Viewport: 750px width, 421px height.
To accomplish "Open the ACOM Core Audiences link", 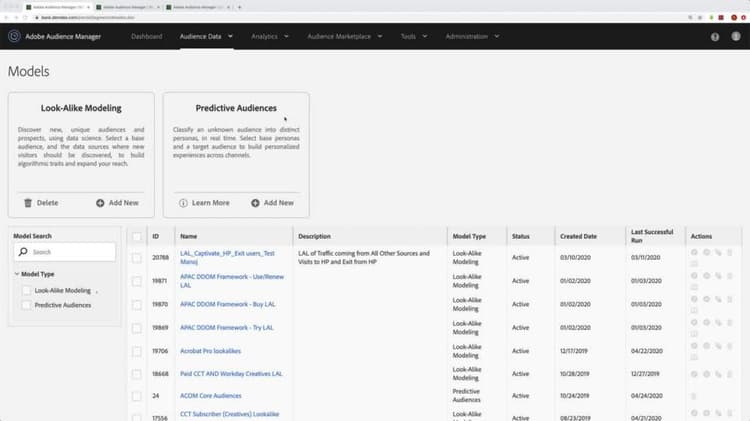I will pos(210,396).
